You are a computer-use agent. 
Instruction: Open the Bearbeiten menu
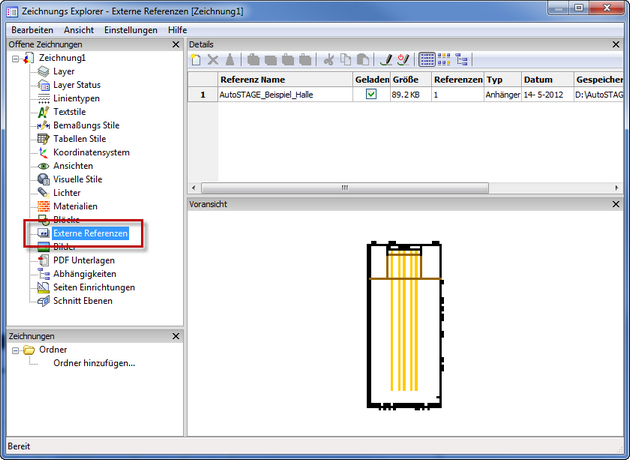click(x=33, y=30)
